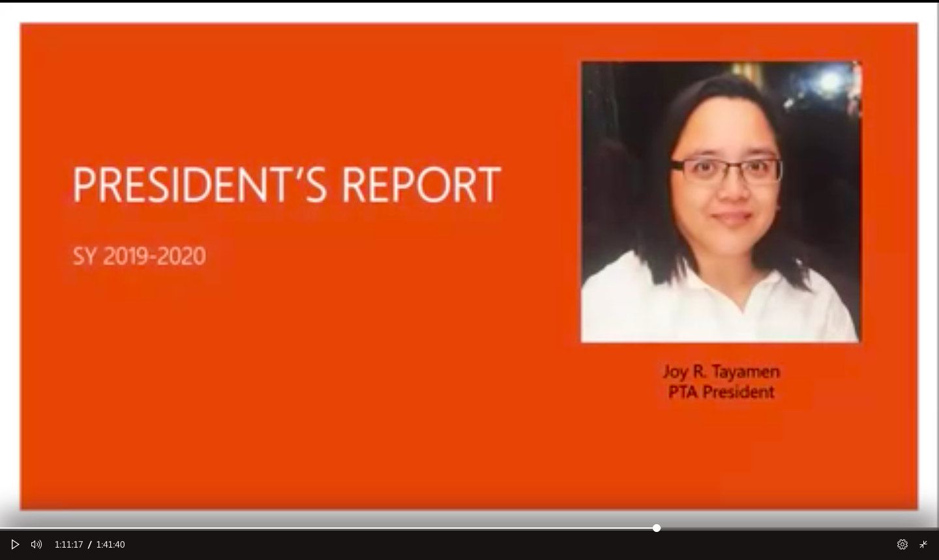Click the name Joy R. Tayamen

click(x=721, y=372)
